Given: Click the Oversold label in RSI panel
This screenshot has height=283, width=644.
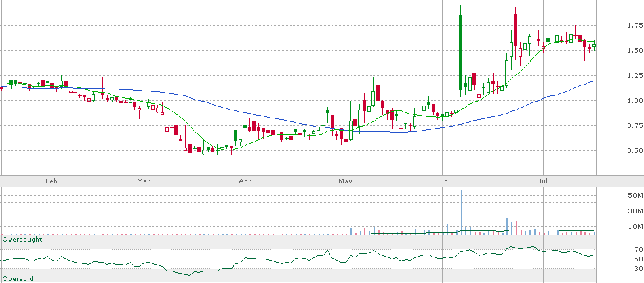Looking at the screenshot, I should point(18,278).
